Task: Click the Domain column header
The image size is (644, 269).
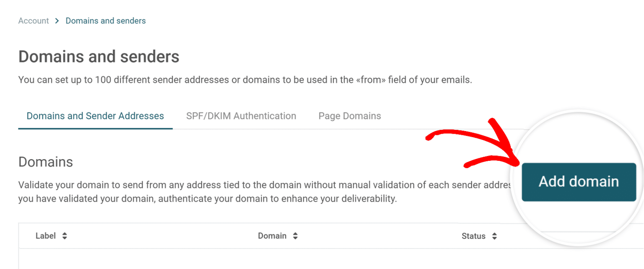Action: pyautogui.click(x=273, y=235)
